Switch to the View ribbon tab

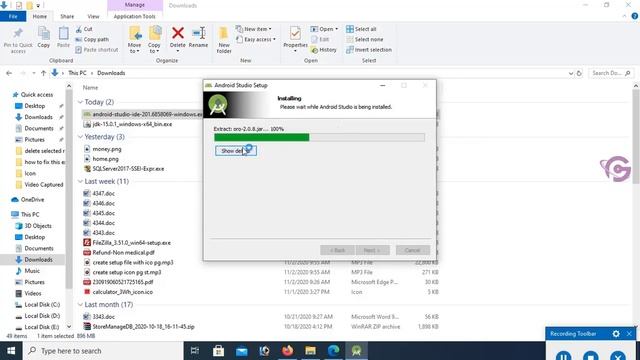click(93, 16)
